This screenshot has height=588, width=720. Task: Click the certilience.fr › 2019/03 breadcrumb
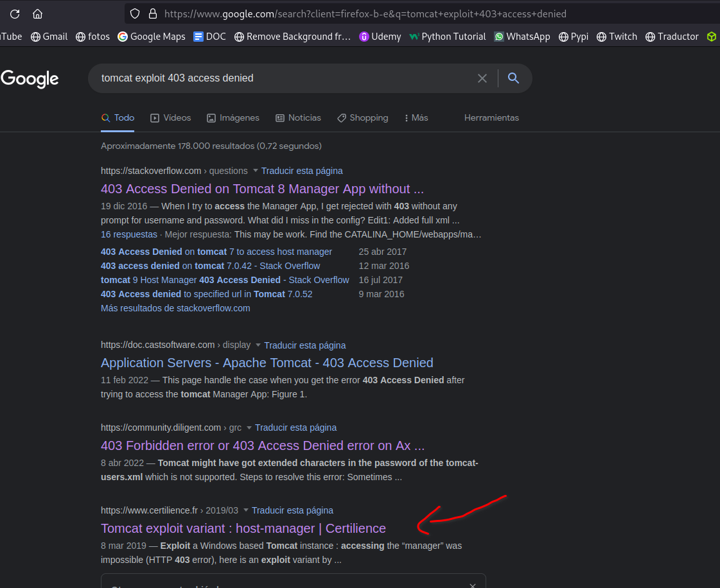(170, 510)
